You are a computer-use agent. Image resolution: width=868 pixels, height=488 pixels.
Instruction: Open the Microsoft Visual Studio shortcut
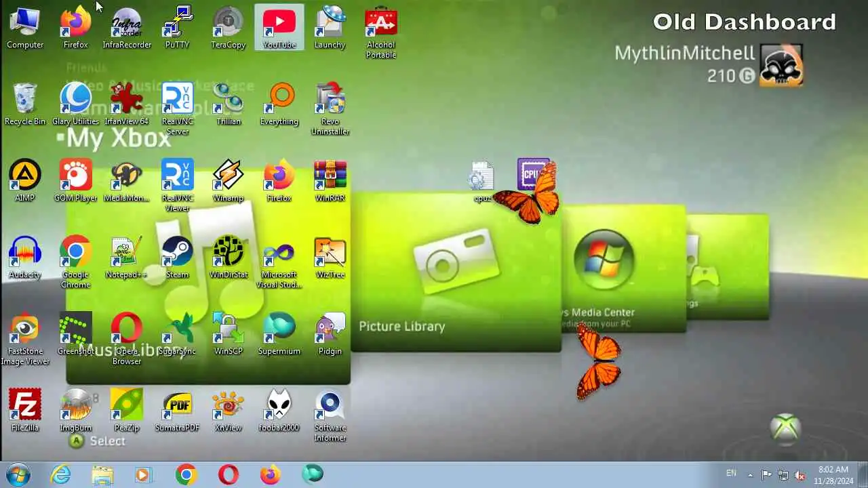[x=279, y=262]
